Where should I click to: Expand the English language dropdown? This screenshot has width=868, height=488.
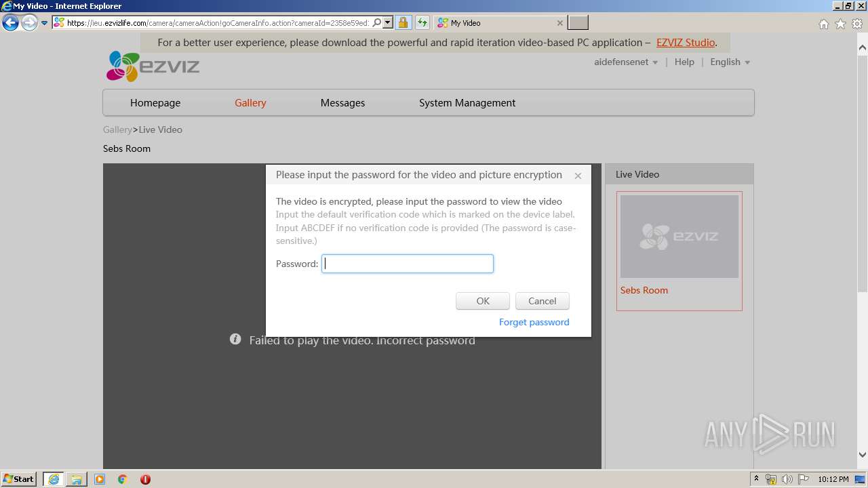pyautogui.click(x=730, y=62)
